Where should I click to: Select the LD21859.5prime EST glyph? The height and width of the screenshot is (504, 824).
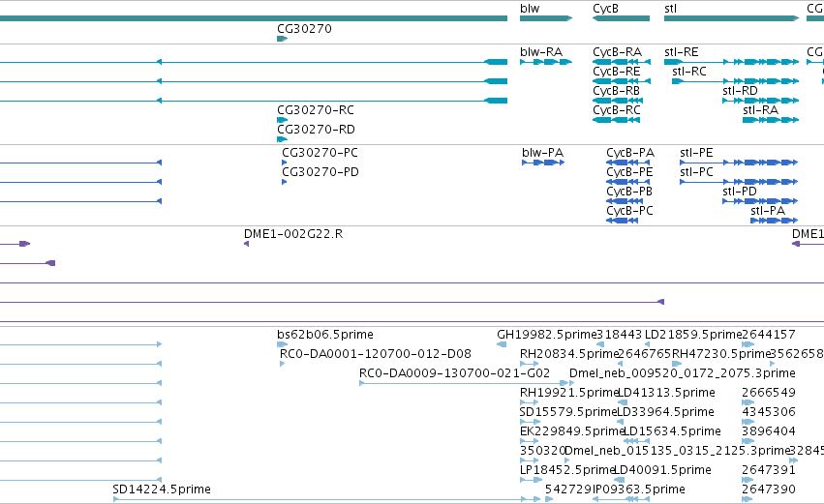point(648,344)
